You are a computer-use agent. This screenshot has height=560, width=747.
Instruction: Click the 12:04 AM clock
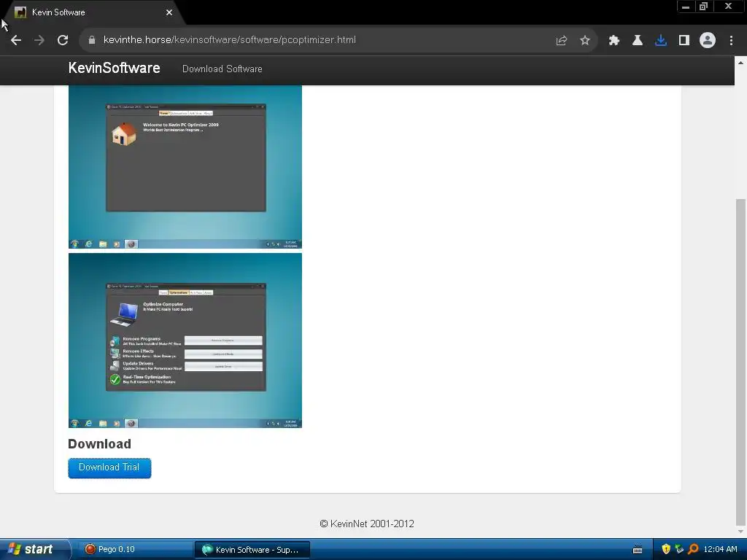720,549
